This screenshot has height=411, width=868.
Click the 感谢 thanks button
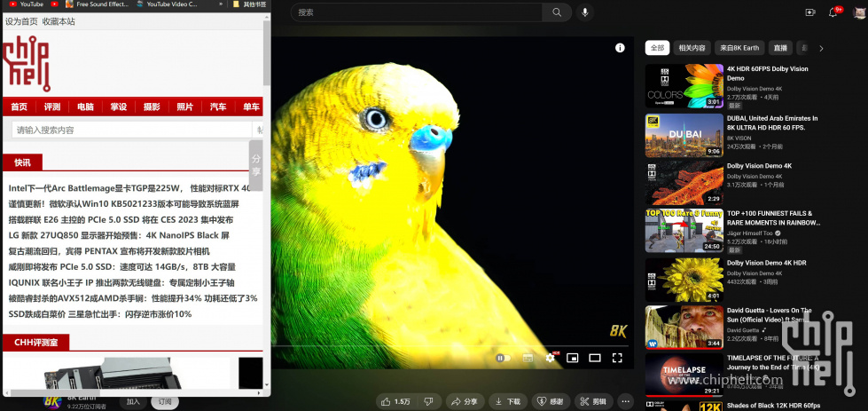click(551, 401)
